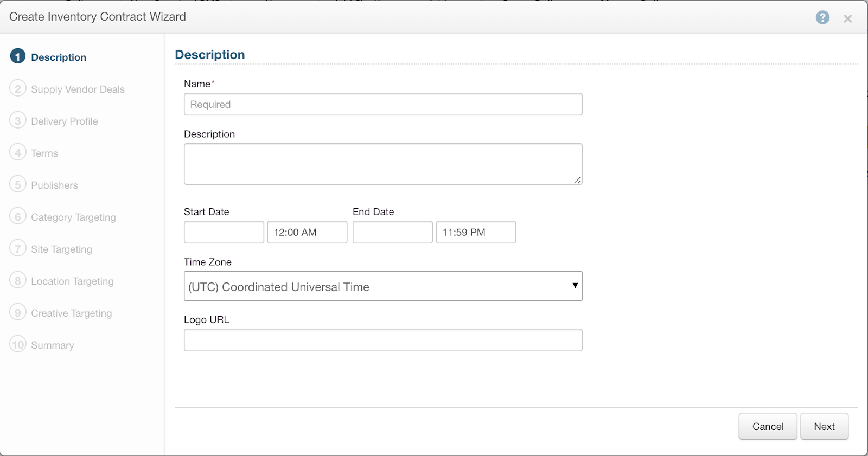Open the Creative Targeting step
This screenshot has height=456, width=868.
coord(71,313)
